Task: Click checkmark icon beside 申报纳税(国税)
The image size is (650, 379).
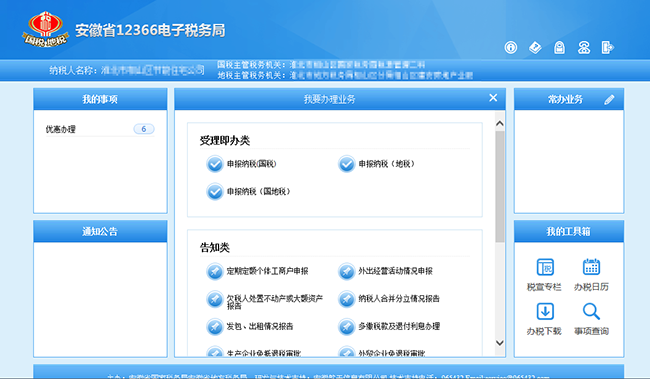Action: coord(215,164)
